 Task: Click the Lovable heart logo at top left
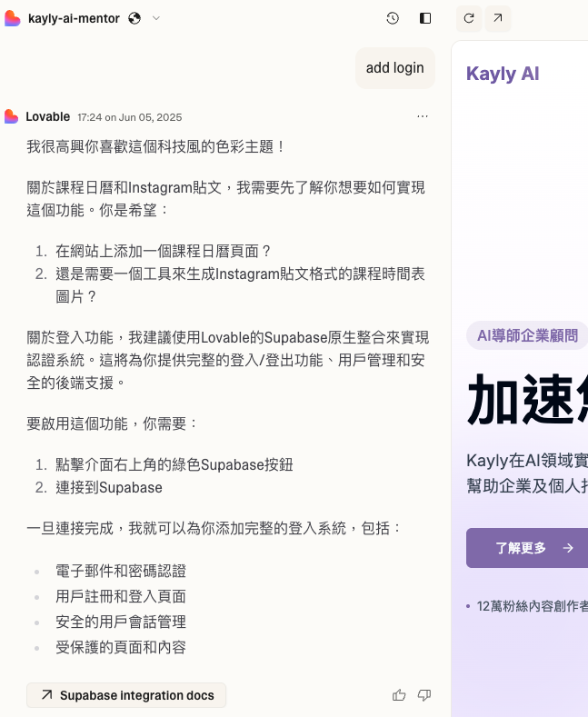point(13,18)
